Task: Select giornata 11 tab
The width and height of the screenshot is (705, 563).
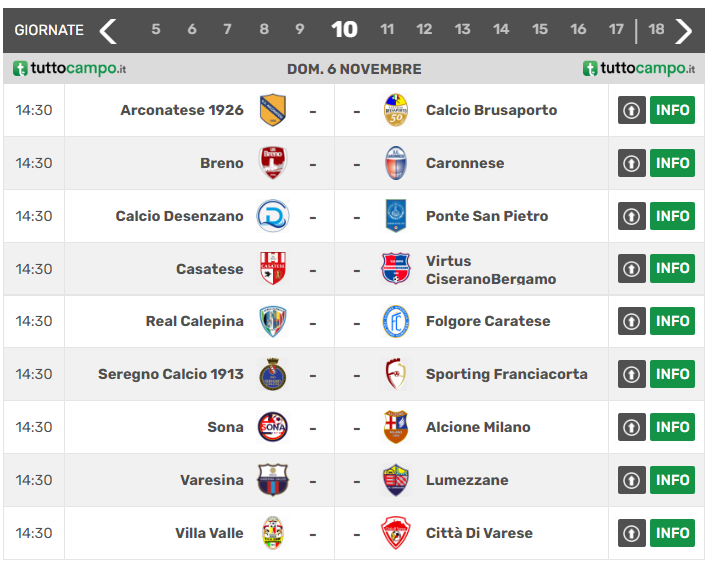Action: 387,30
